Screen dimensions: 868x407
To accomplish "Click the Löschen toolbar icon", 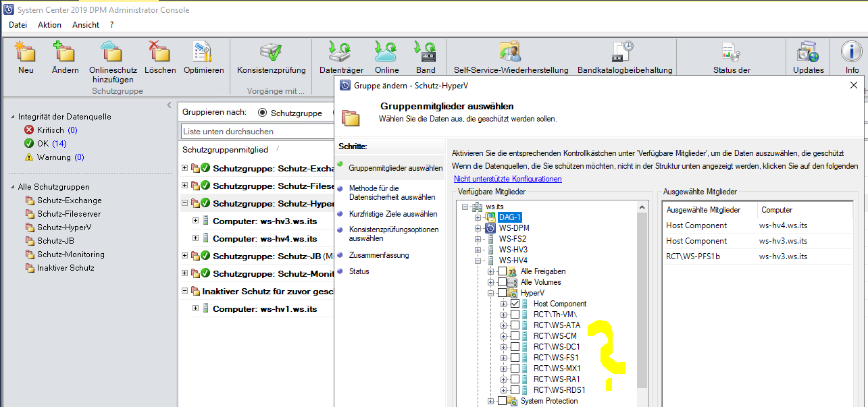I will tap(160, 52).
